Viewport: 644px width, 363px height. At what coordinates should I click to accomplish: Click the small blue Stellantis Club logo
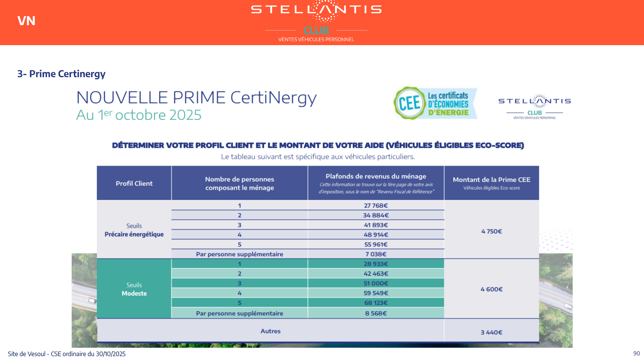point(534,106)
